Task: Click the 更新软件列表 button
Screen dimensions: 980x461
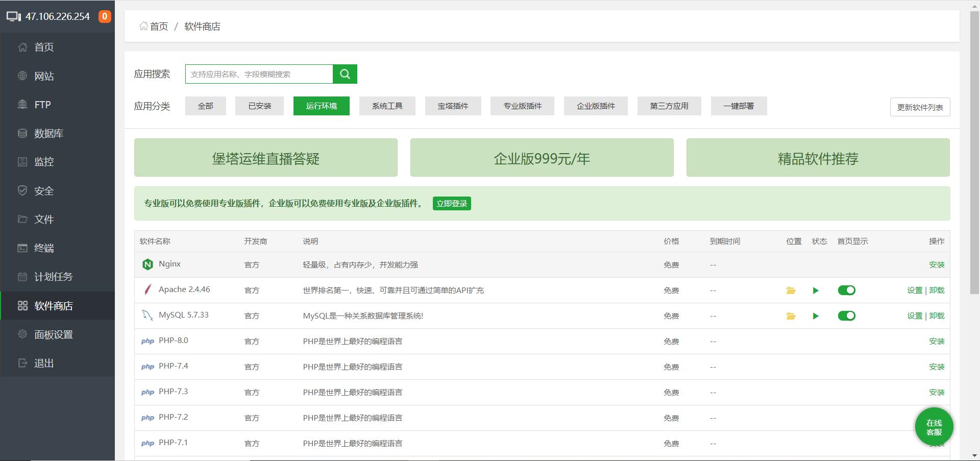Action: coord(920,107)
